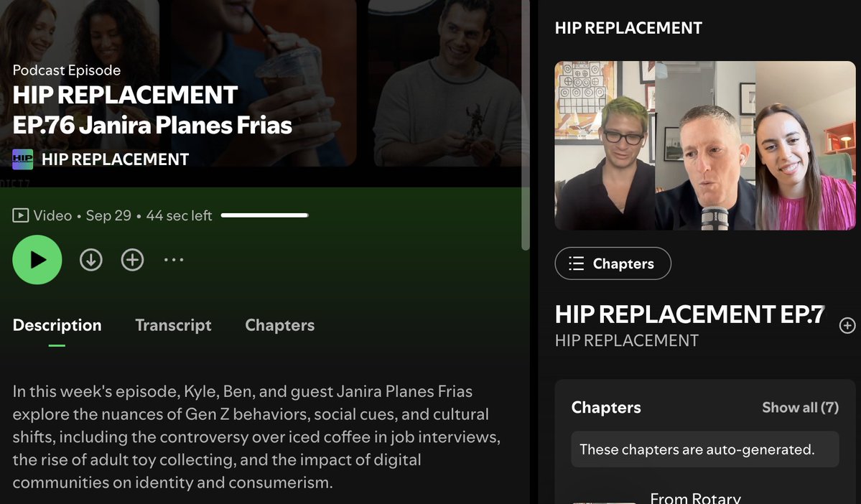The width and height of the screenshot is (861, 504).
Task: Select the Description tab
Action: click(x=57, y=325)
